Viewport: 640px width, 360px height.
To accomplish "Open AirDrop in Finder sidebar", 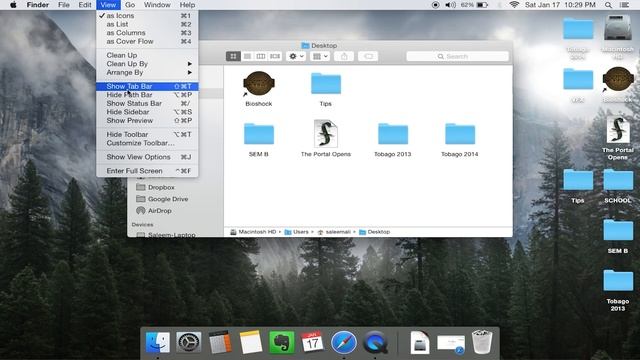I will pos(154,211).
